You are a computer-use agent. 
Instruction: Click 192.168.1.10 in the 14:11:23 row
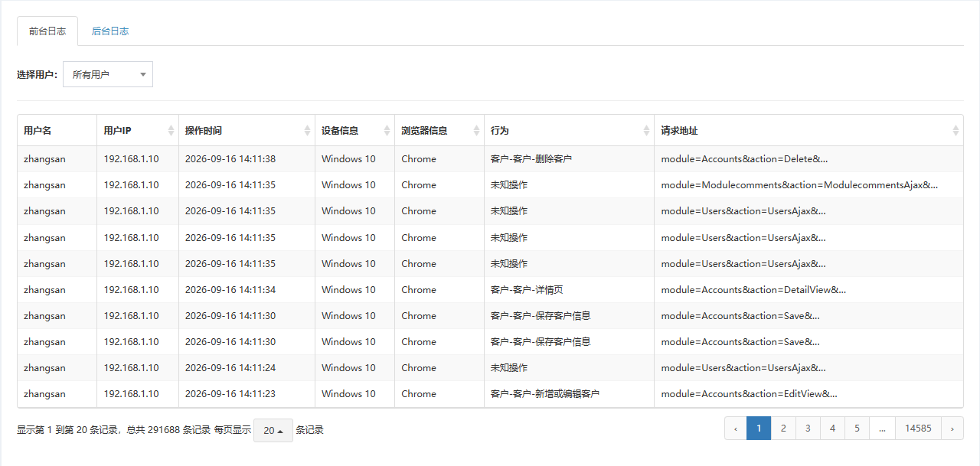point(132,394)
